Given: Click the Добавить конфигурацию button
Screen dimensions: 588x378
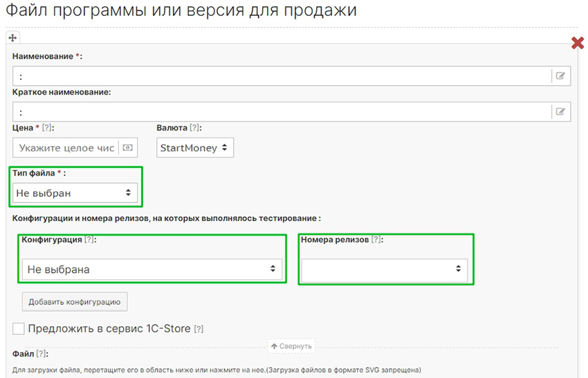Looking at the screenshot, I should [75, 302].
